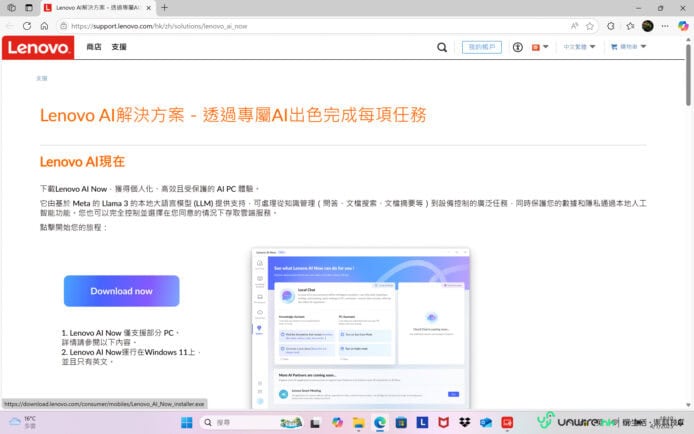Open the browser extensions icon
This screenshot has width=694, height=434.
click(611, 26)
